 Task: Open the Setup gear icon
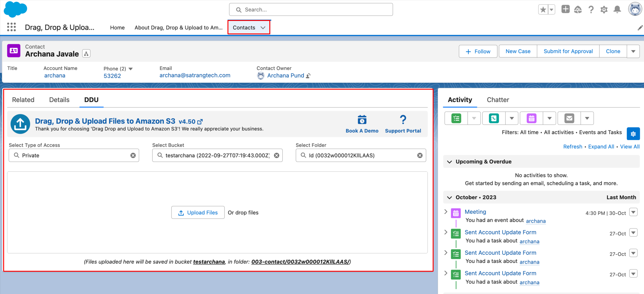tap(604, 10)
